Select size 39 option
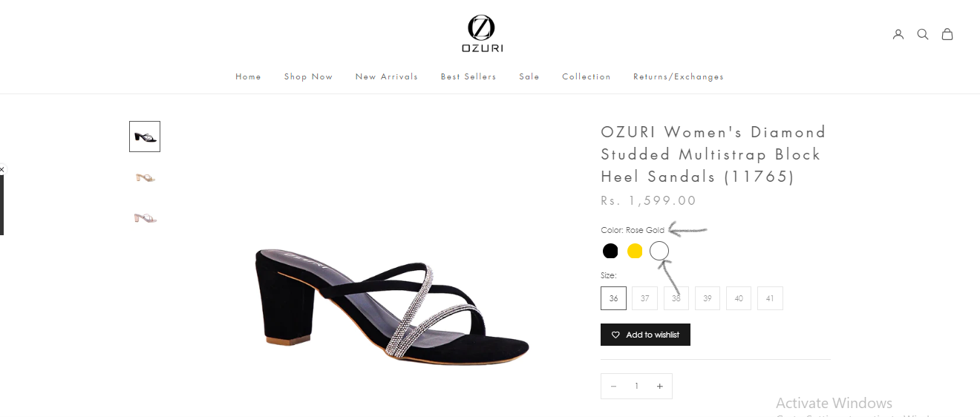980x417 pixels. coord(708,298)
